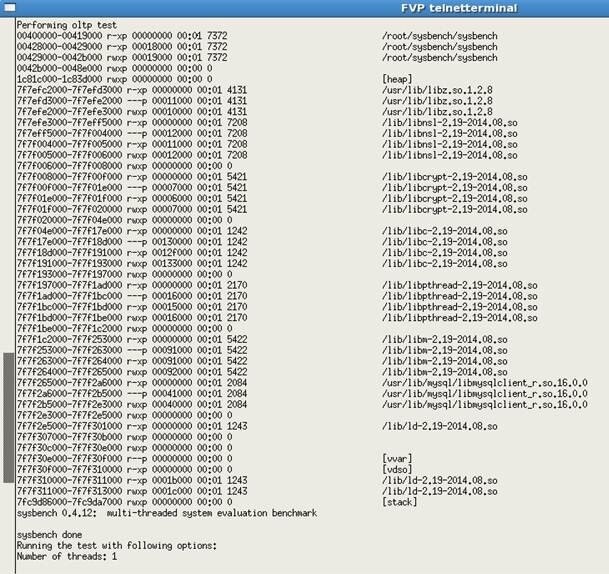Select the address range 7fc9d86000-7fc9da7000

(x=70, y=502)
